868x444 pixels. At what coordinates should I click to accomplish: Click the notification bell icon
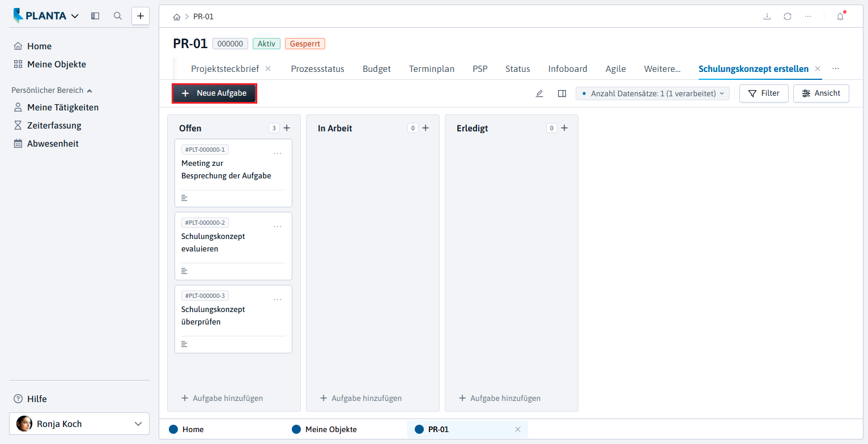[840, 16]
